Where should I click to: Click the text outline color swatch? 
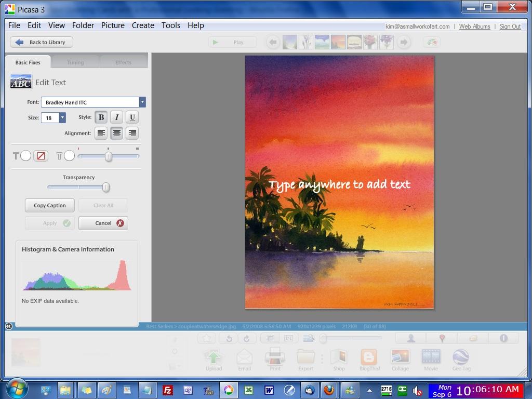point(69,156)
